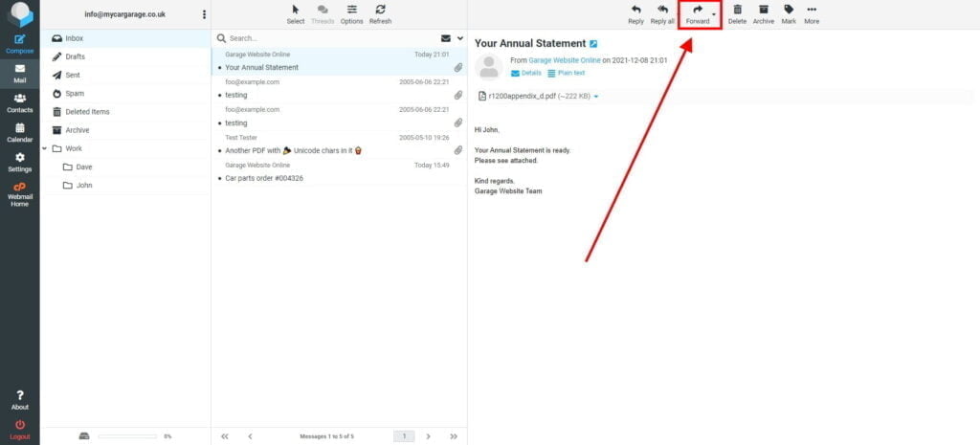Open the Car parts order #004326 email
This screenshot has height=445, width=980.
[x=340, y=172]
